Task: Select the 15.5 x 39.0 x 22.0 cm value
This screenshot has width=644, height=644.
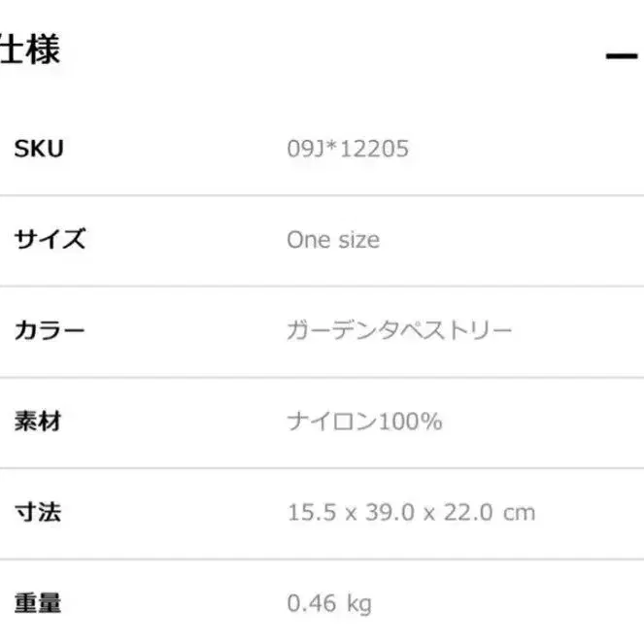Action: coord(411,512)
